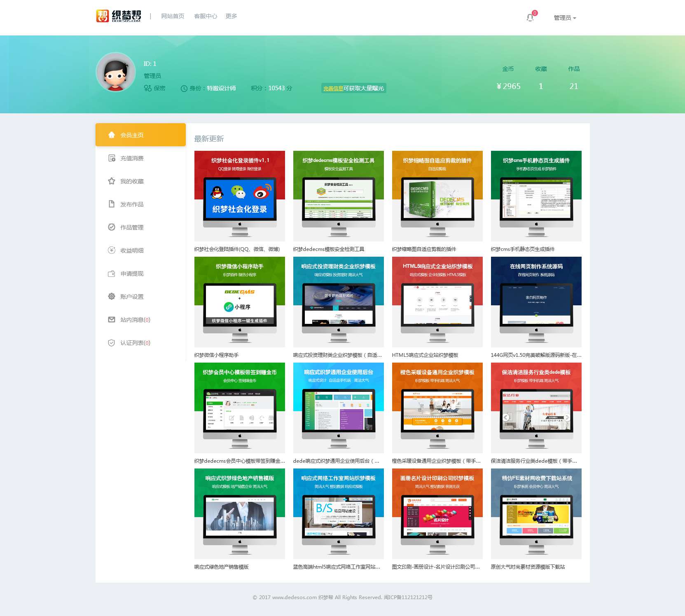The image size is (685, 616).
Task: Open 织梦缩略图自适应剪裁的插件 thumbnail
Action: 437,196
